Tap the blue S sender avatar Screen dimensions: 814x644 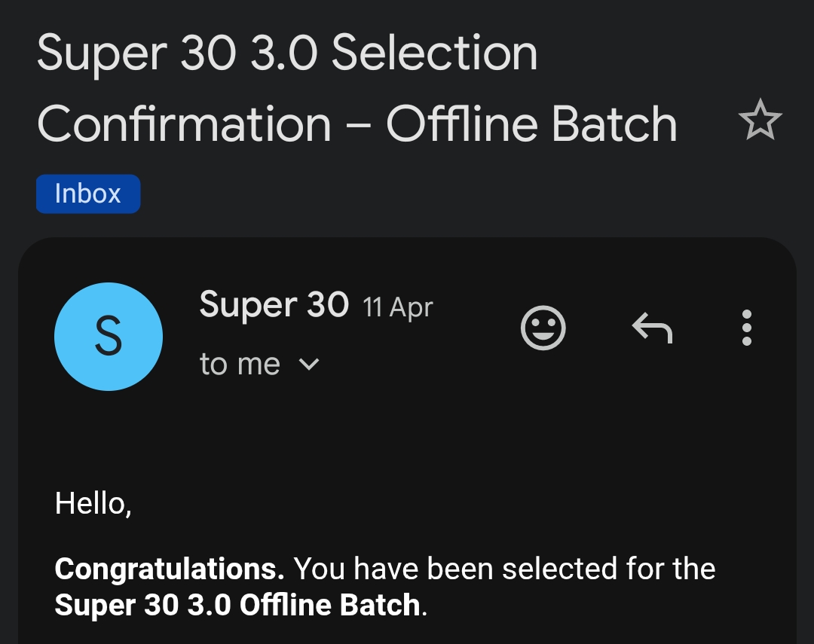[109, 336]
